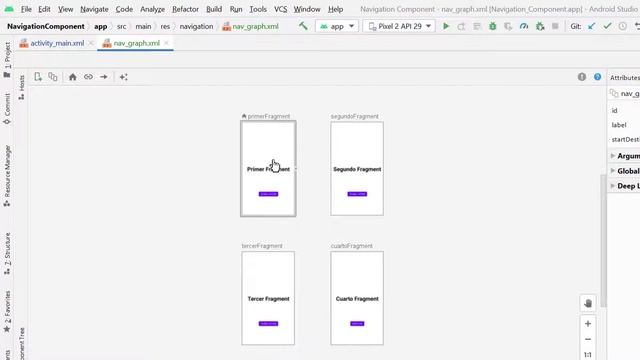Click the Stop square icon
Image resolution: width=640 pixels, height=360 pixels.
555,26
